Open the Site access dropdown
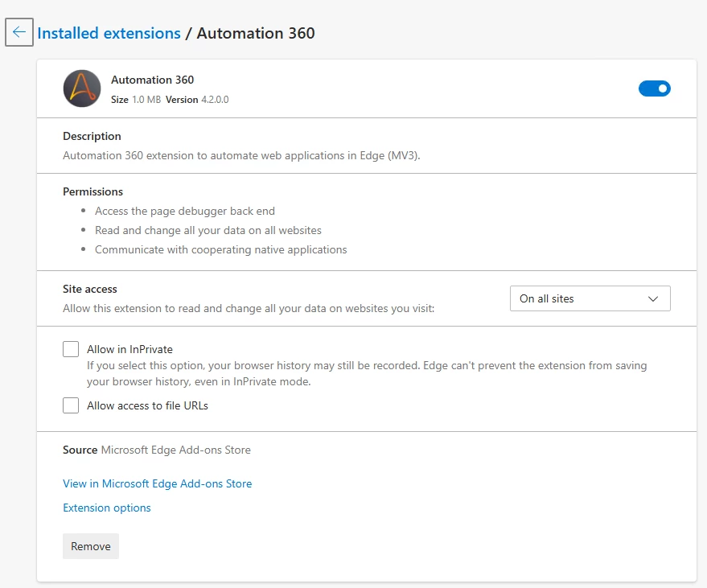Viewport: 707px width, 588px height. pyautogui.click(x=590, y=298)
